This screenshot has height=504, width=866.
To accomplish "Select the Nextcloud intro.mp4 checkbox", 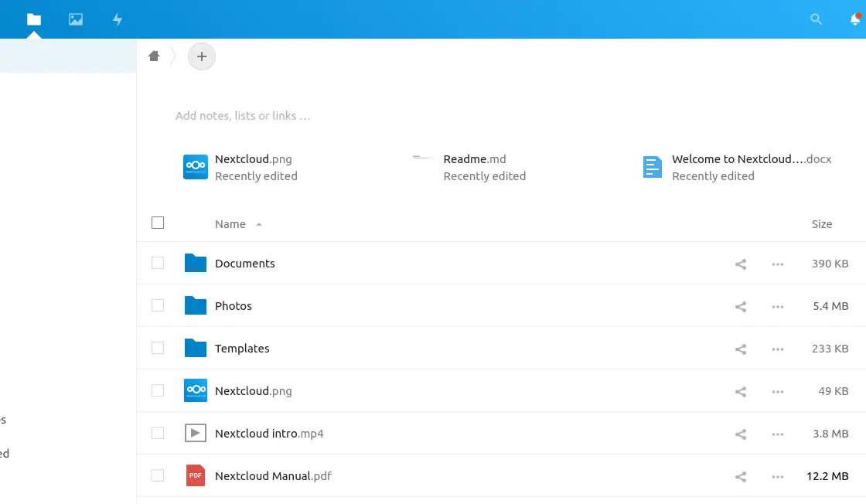I will (x=158, y=433).
